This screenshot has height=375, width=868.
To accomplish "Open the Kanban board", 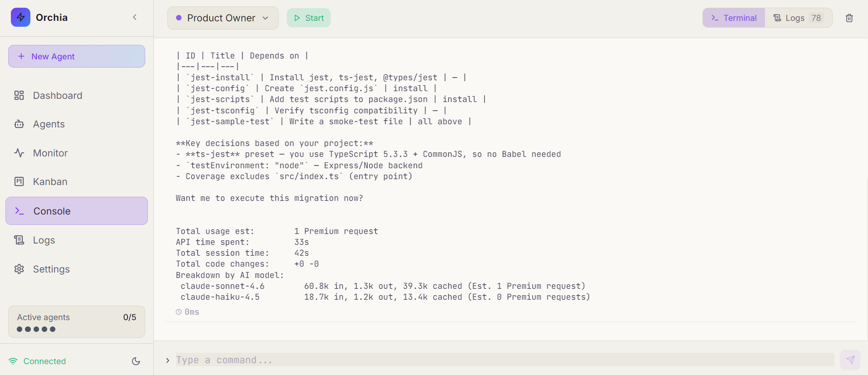I will click(77, 182).
